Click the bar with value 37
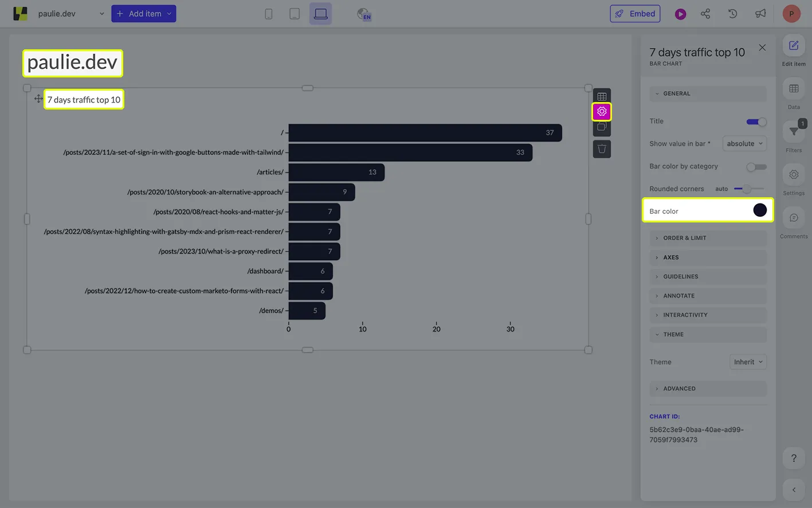This screenshot has width=812, height=508. (x=425, y=132)
